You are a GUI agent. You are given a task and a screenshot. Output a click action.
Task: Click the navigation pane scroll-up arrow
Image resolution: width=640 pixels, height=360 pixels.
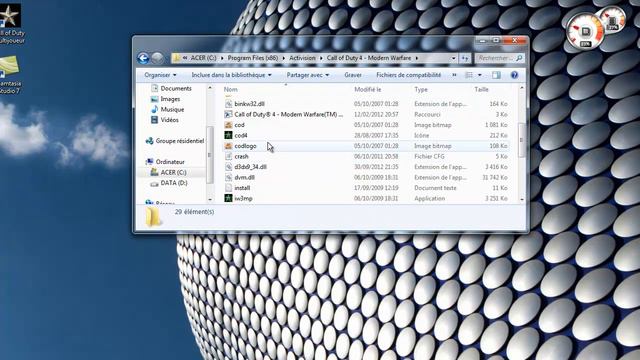210,88
